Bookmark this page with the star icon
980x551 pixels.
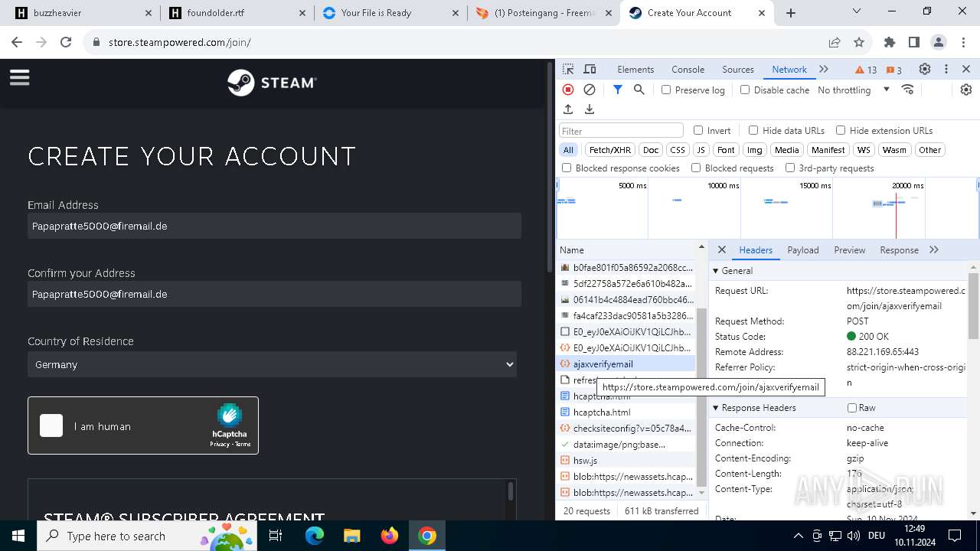(x=859, y=42)
